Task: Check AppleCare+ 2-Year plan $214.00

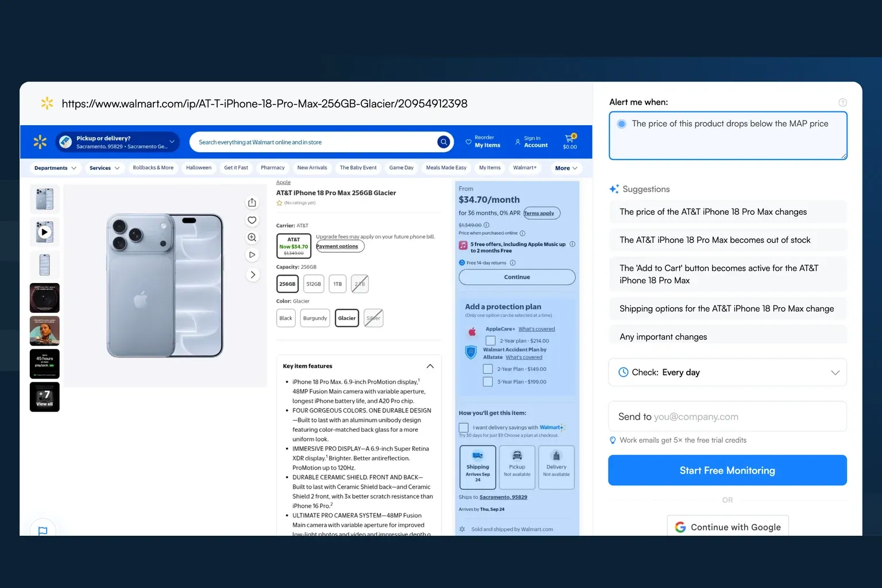Action: tap(490, 341)
